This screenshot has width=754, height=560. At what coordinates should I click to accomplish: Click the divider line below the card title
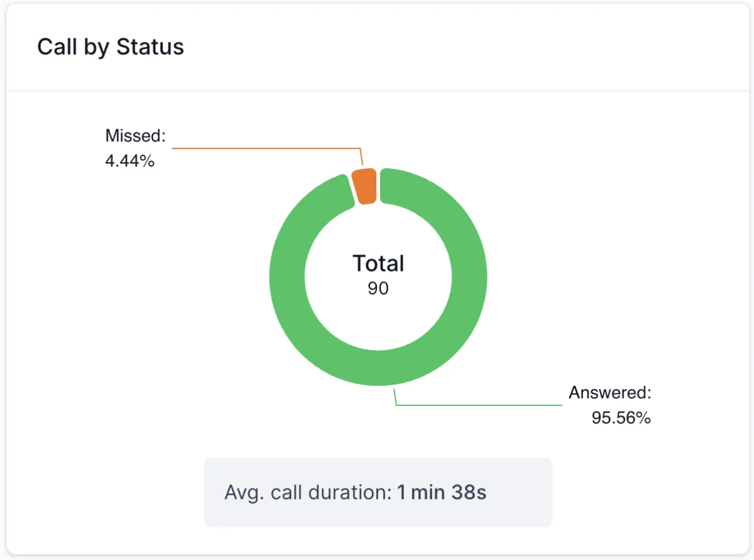[x=377, y=91]
